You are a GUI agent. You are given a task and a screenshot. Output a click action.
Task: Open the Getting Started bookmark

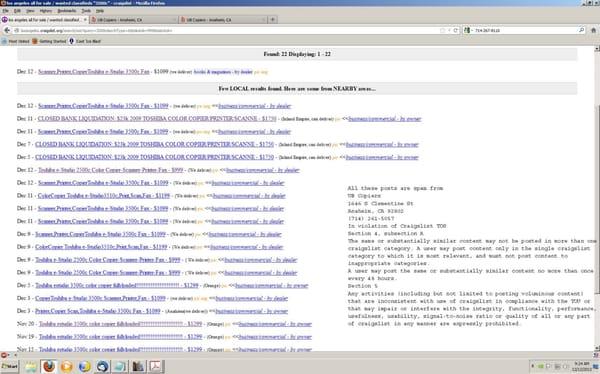point(49,41)
